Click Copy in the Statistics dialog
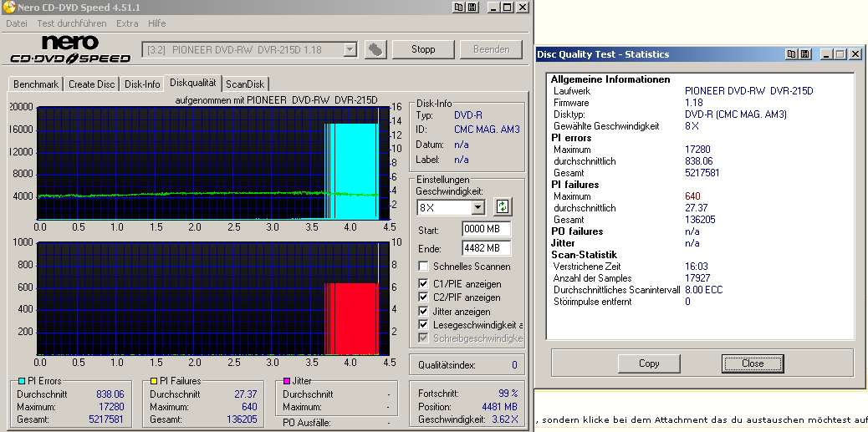Viewport: 868px width, 432px height. click(x=649, y=363)
